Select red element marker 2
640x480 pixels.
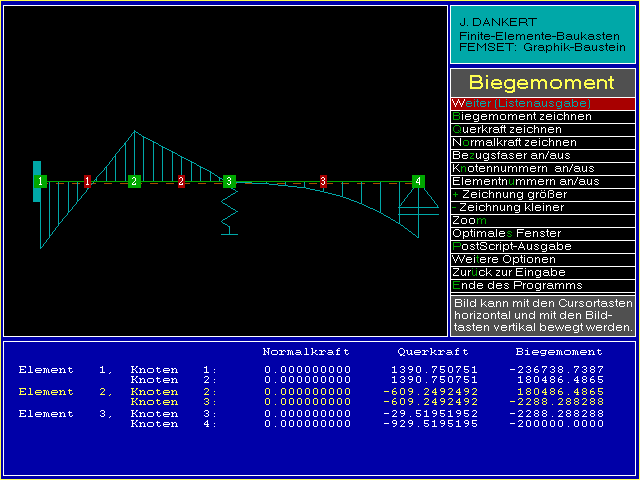pos(181,181)
